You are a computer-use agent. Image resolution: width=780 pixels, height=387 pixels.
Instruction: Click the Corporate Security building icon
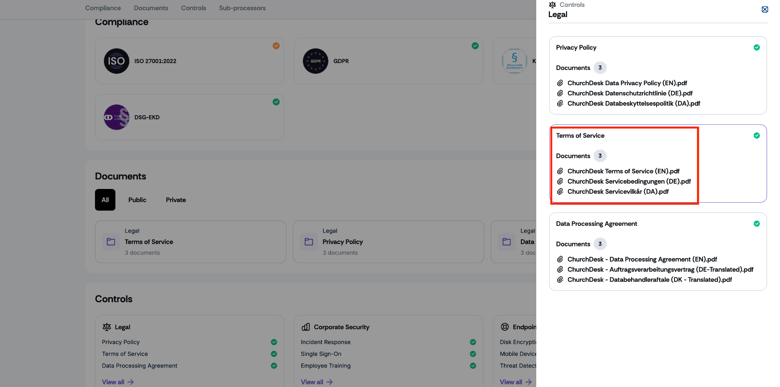click(x=305, y=327)
